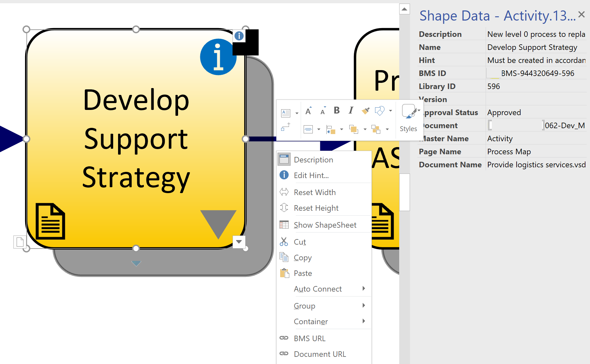This screenshot has width=590, height=364.
Task: Open the Group submenu
Action: pyautogui.click(x=304, y=306)
